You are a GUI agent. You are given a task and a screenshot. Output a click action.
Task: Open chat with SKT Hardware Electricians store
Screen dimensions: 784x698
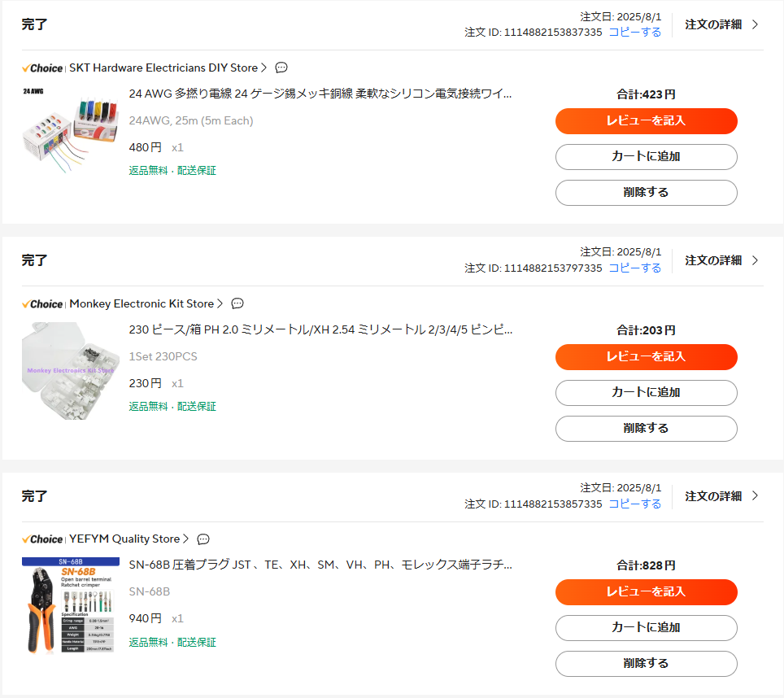click(x=281, y=68)
